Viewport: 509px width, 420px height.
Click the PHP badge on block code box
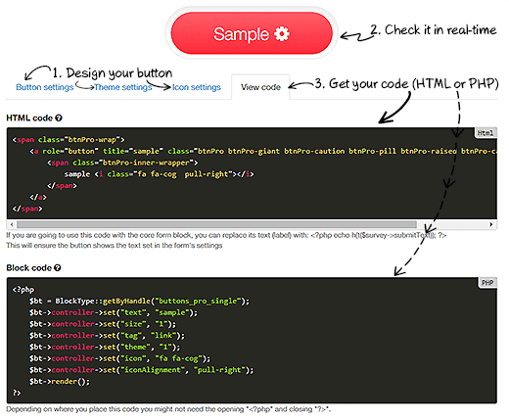click(487, 283)
